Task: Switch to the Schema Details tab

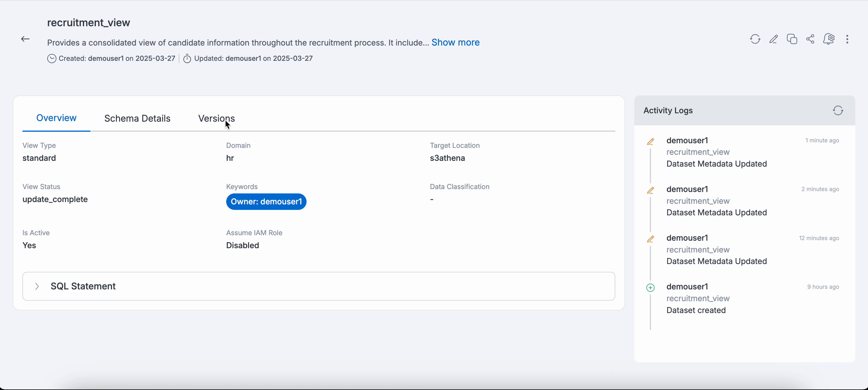Action: click(137, 118)
